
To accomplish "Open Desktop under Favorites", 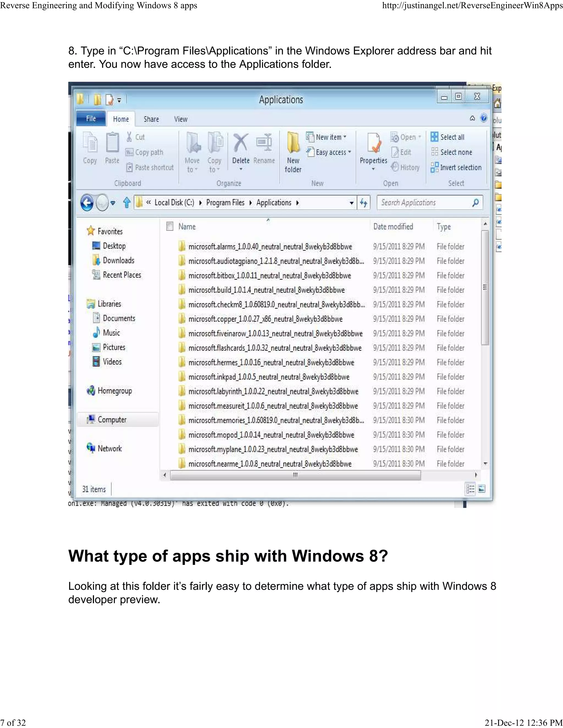I will 109,246.
